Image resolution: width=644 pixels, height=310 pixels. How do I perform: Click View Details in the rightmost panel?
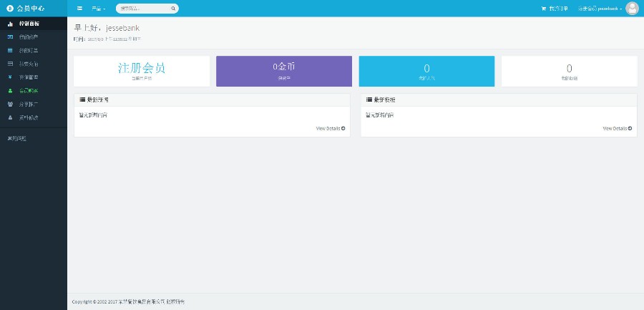coord(618,128)
